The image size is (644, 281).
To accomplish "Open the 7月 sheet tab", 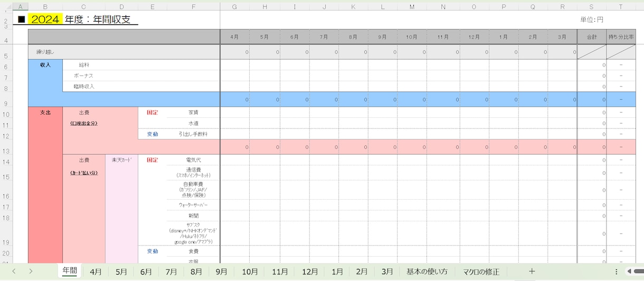I will point(171,271).
